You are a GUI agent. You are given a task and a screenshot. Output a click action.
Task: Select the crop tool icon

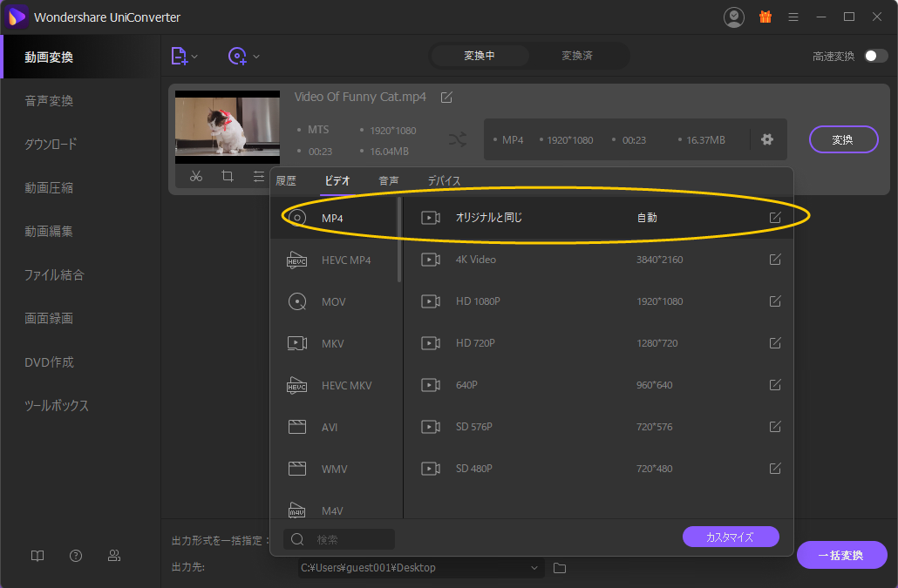(228, 176)
